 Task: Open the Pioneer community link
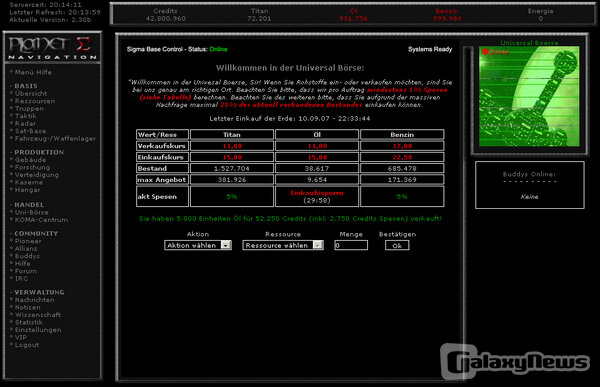coord(28,241)
